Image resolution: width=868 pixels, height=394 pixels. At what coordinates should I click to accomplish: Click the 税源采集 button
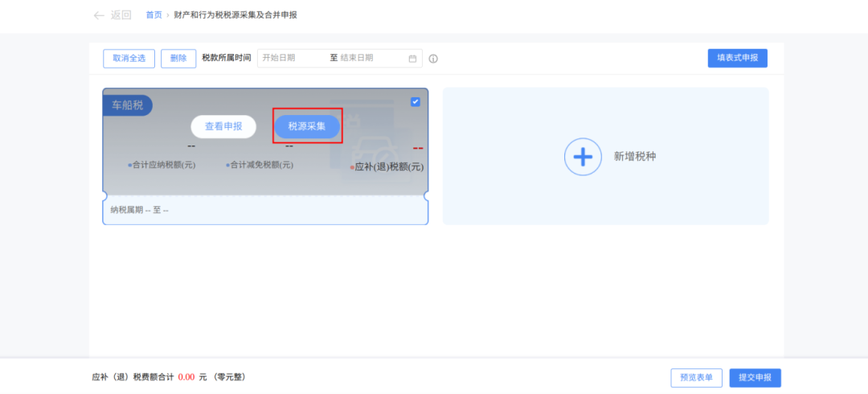point(307,126)
